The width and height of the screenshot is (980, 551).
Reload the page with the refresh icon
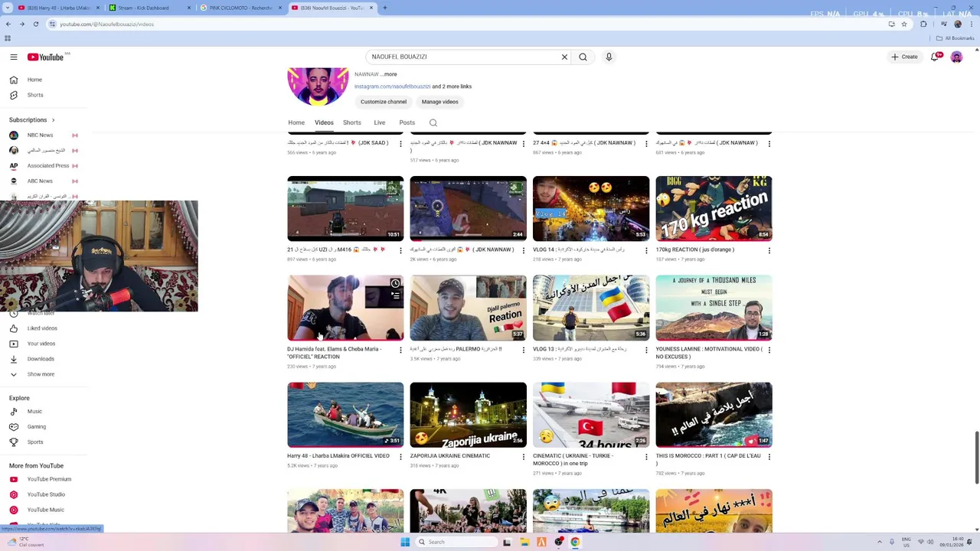(35, 24)
